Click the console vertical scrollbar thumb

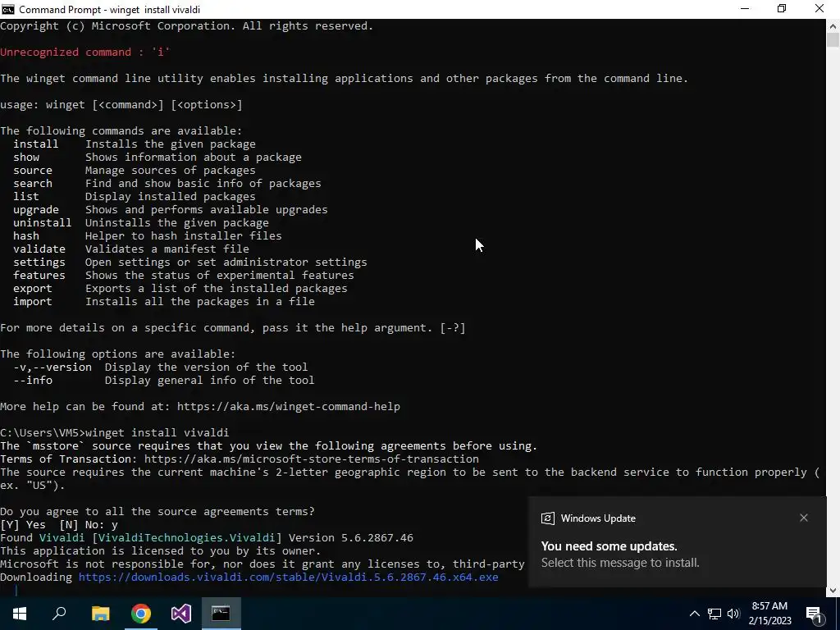click(833, 40)
